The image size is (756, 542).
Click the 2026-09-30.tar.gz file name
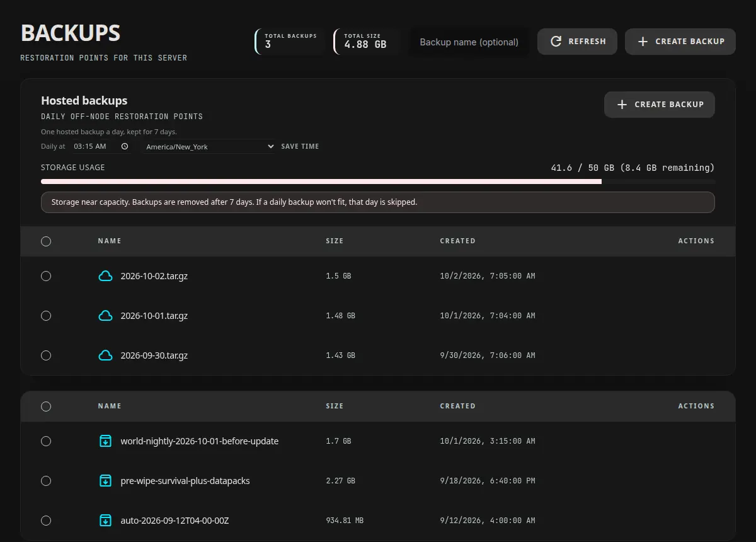coord(154,355)
